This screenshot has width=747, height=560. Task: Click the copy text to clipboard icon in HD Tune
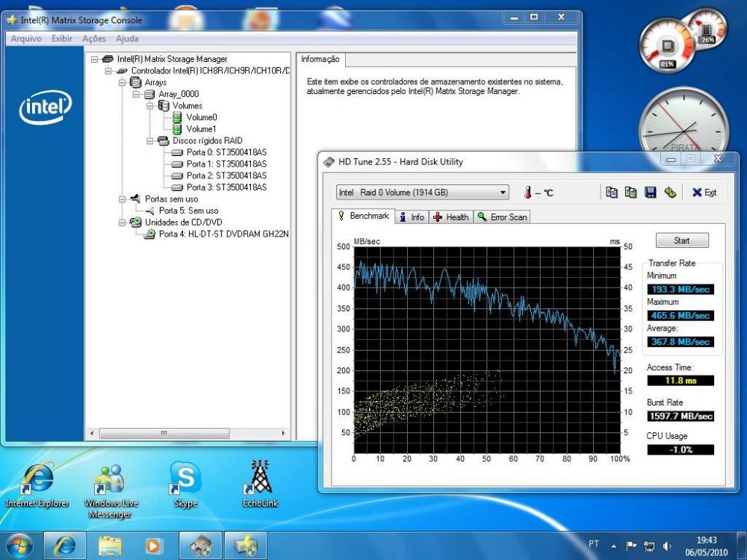coord(612,193)
